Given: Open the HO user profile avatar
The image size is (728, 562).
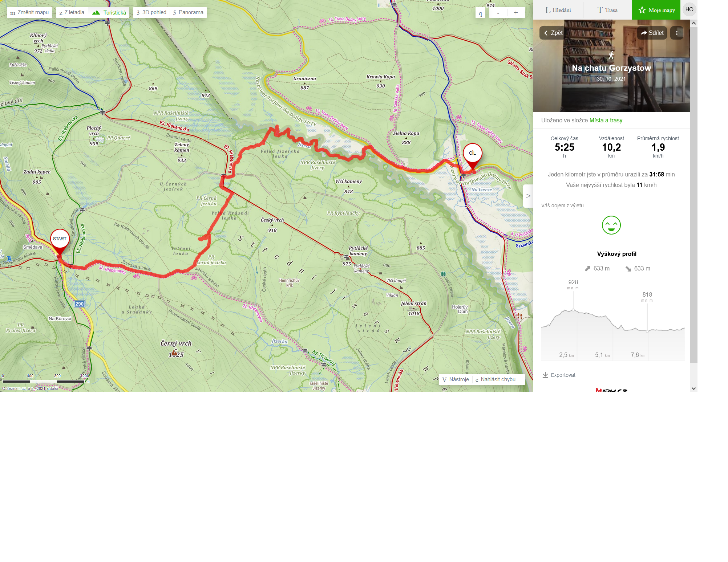Looking at the screenshot, I should (x=689, y=9).
